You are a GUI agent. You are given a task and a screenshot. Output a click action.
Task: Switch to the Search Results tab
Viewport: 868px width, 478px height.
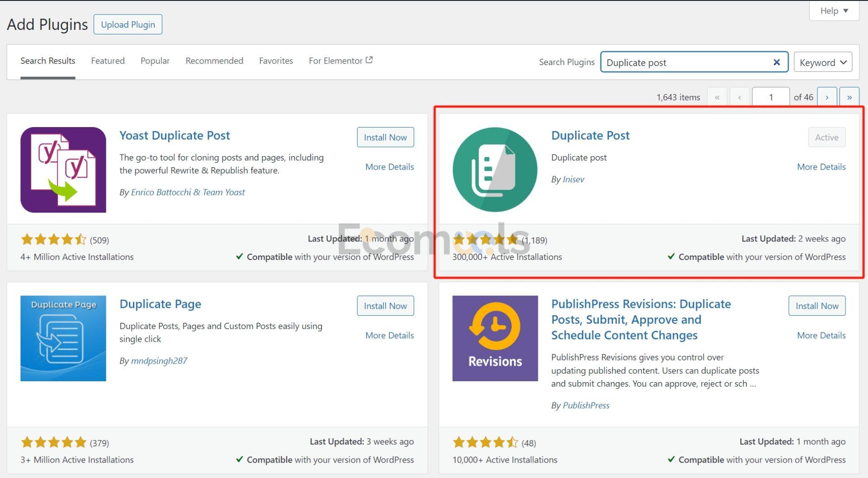48,61
